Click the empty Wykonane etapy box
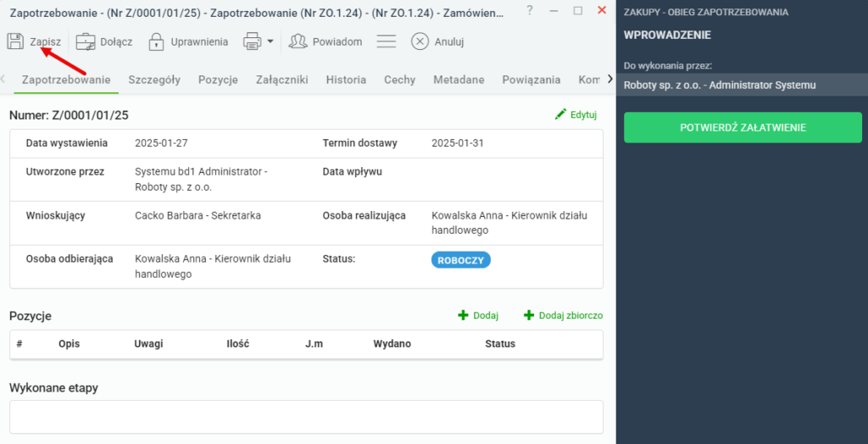 click(x=306, y=417)
